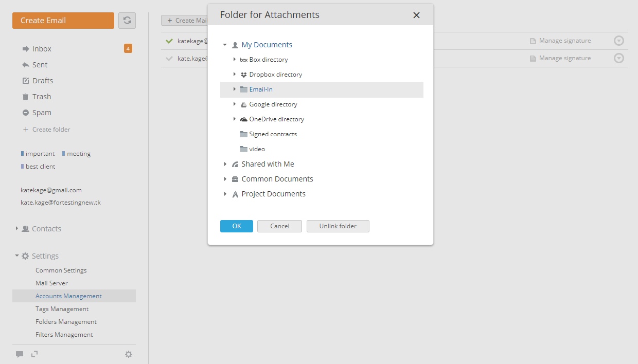Open the Inbox folder
The height and width of the screenshot is (364, 638).
pyautogui.click(x=42, y=49)
